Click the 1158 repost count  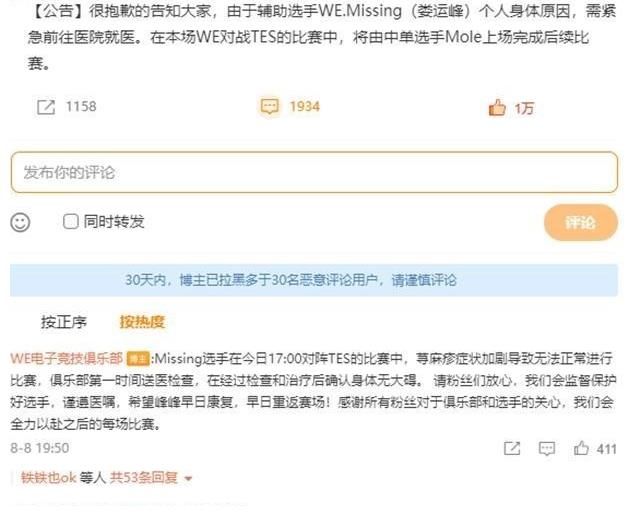coord(81,107)
